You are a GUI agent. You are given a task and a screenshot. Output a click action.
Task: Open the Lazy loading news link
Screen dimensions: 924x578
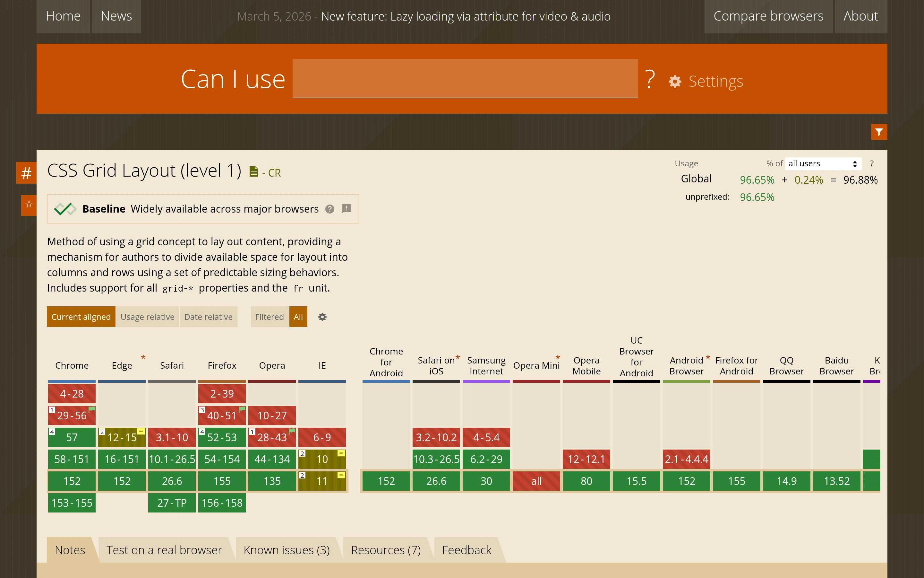tap(466, 16)
